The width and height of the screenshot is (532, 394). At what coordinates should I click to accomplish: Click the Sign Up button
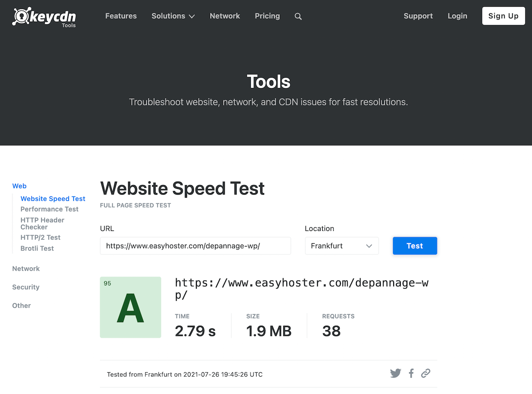(x=503, y=16)
